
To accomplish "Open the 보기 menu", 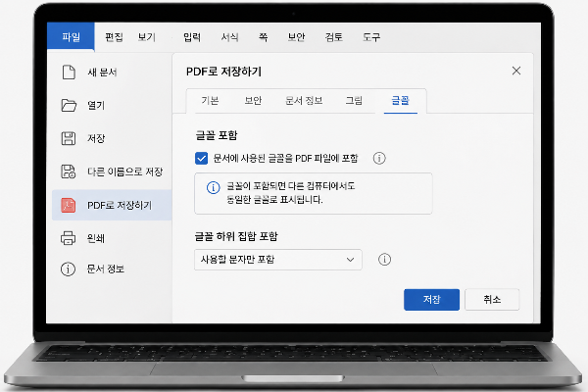I will [147, 37].
